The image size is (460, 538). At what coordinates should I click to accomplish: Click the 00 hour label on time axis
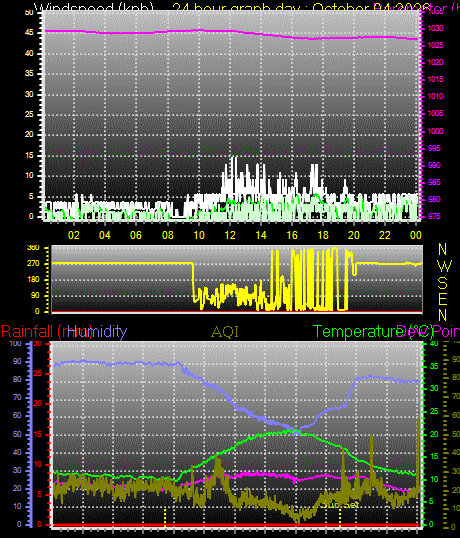[x=415, y=235]
